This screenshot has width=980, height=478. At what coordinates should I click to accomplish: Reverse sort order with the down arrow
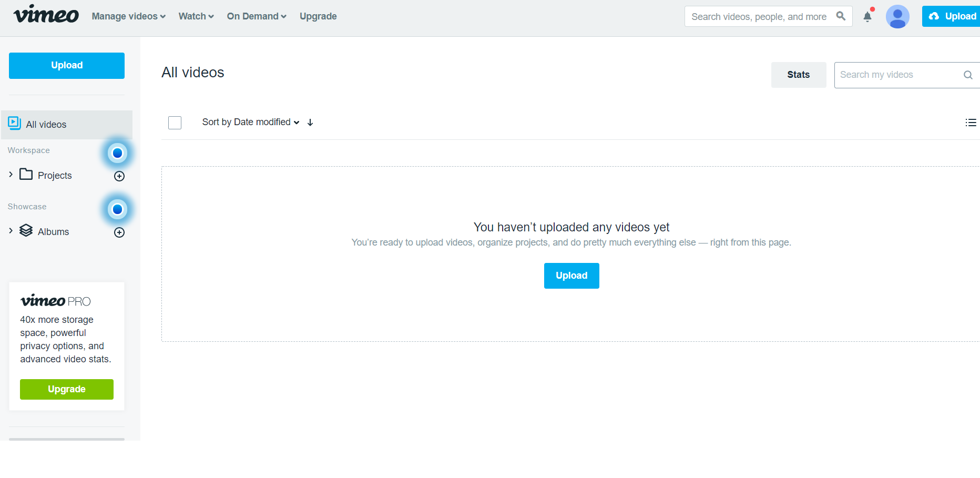tap(310, 123)
